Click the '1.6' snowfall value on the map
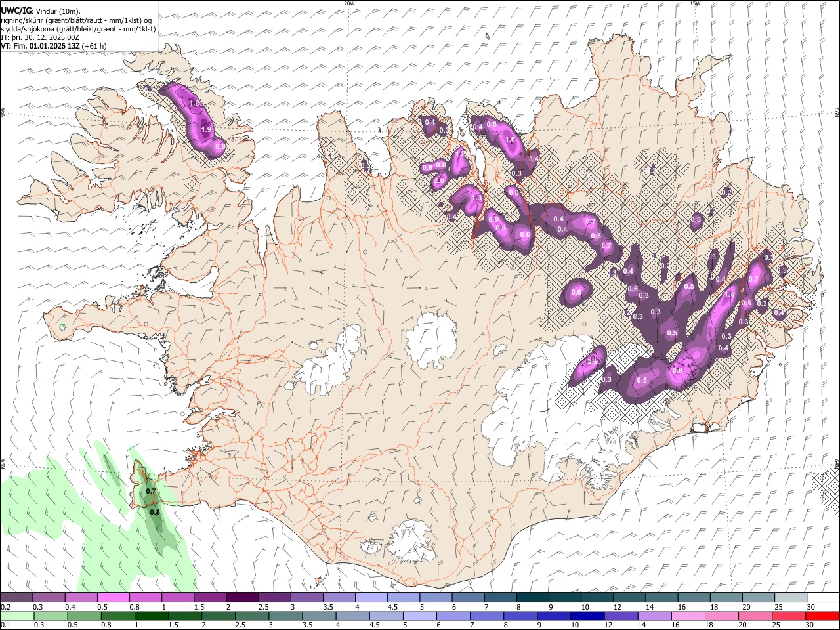The width and height of the screenshot is (840, 630). (510, 139)
